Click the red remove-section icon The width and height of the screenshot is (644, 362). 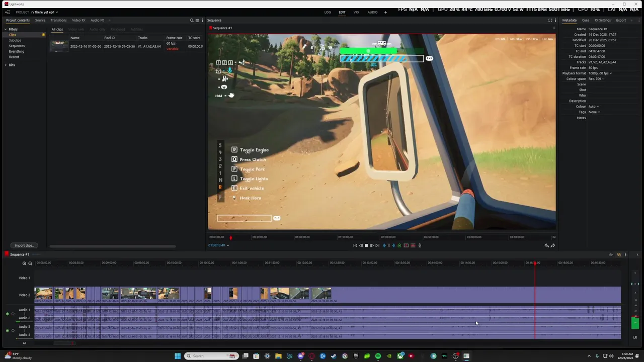point(406,245)
